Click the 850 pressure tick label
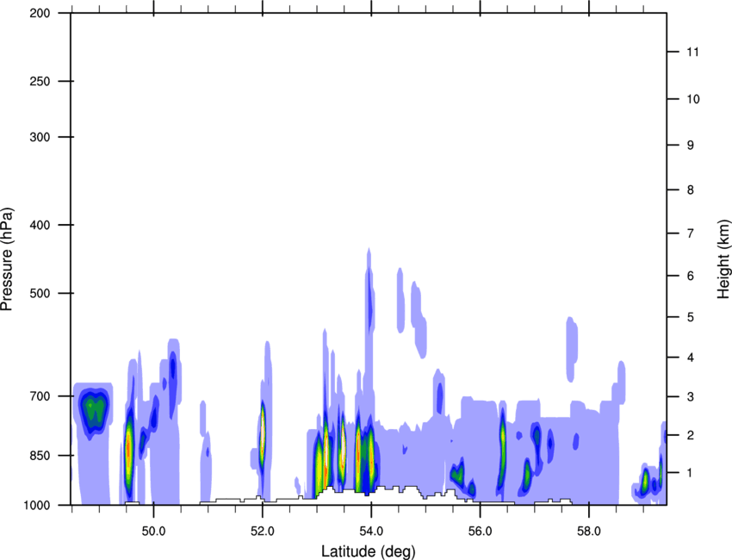 pyautogui.click(x=40, y=455)
